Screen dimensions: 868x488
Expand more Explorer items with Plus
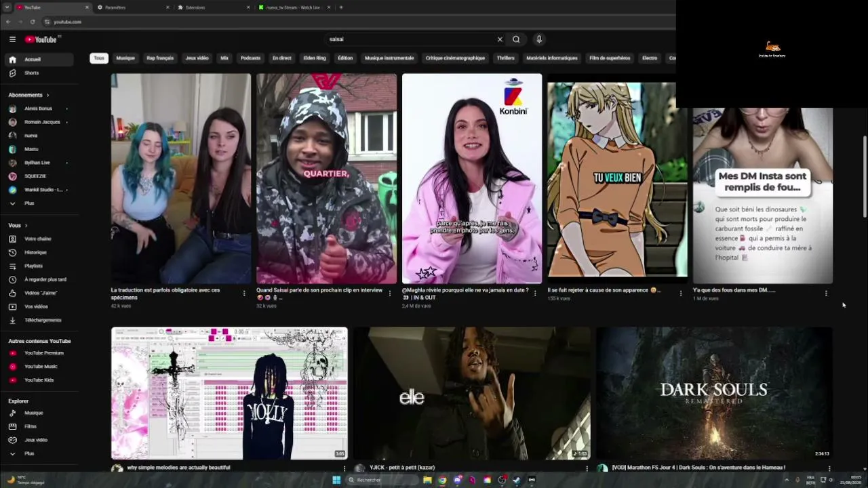[40, 453]
